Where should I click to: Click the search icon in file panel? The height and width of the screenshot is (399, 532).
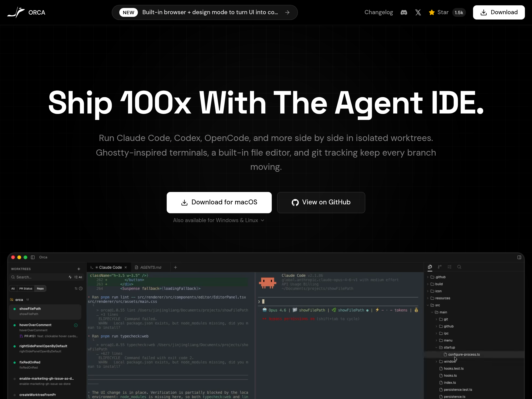pos(459,267)
